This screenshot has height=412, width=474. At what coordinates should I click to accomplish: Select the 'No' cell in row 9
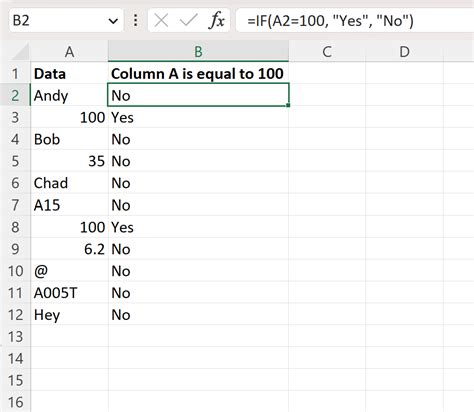198,249
